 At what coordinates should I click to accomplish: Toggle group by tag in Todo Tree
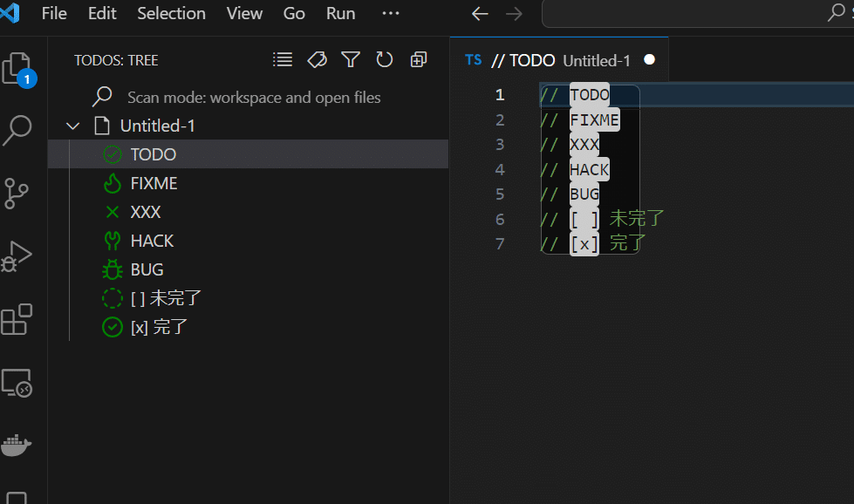pos(317,59)
